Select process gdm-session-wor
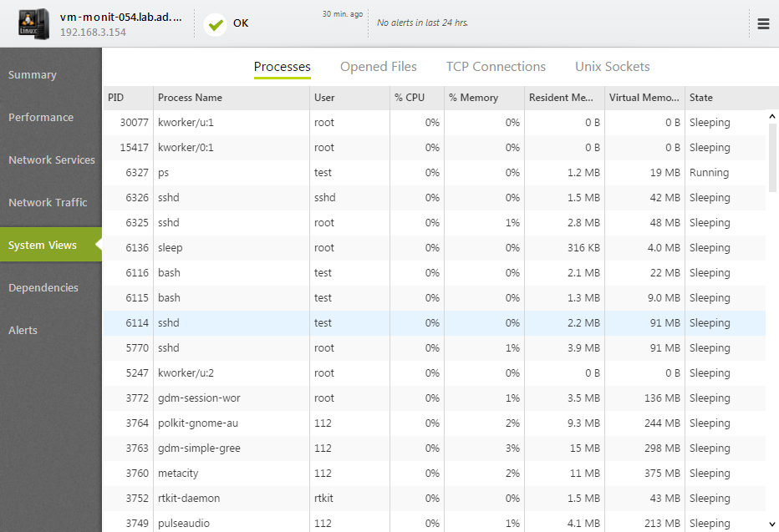Image resolution: width=779 pixels, height=532 pixels. tap(434, 398)
